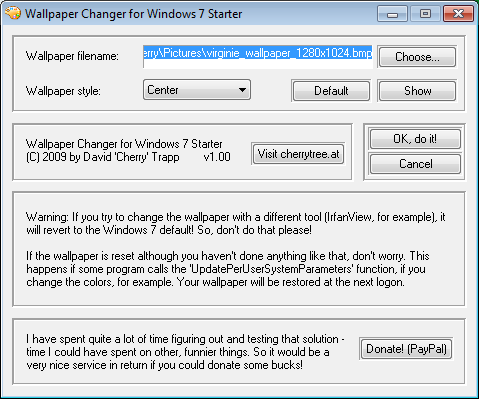Click the Cancel button
Viewport: 479px width, 399px height.
tap(415, 164)
